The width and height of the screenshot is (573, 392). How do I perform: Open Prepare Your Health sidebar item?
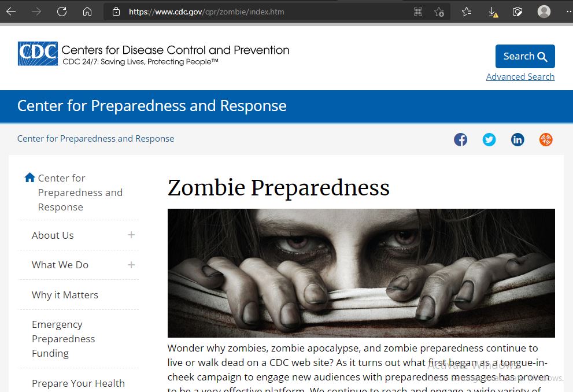(78, 383)
